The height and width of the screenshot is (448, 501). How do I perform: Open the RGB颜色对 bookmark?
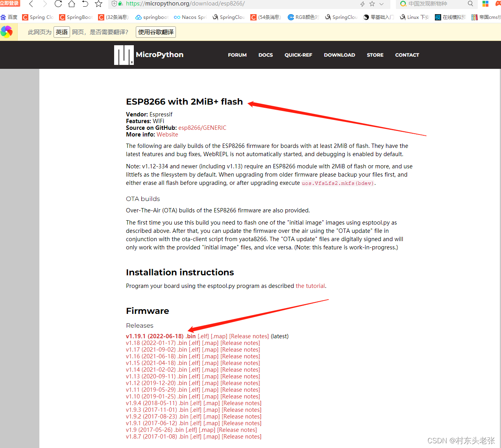click(x=303, y=17)
